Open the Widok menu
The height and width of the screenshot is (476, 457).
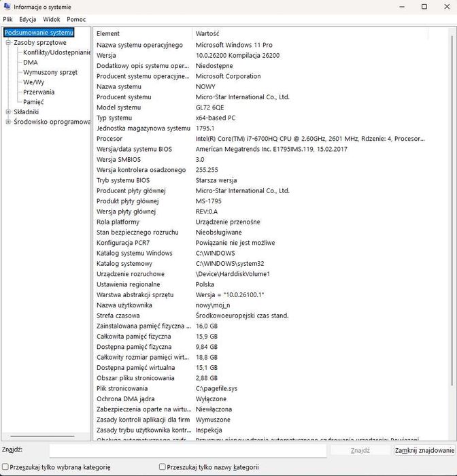click(x=51, y=20)
